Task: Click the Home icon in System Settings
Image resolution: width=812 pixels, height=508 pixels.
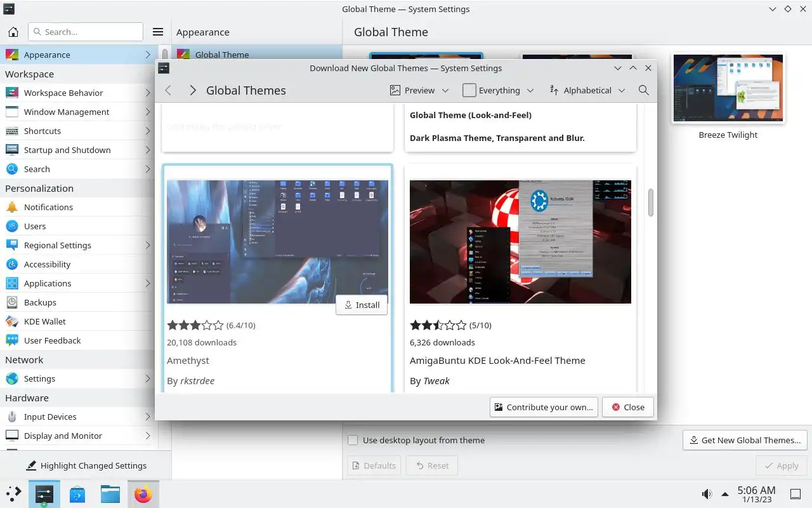Action: 13,32
